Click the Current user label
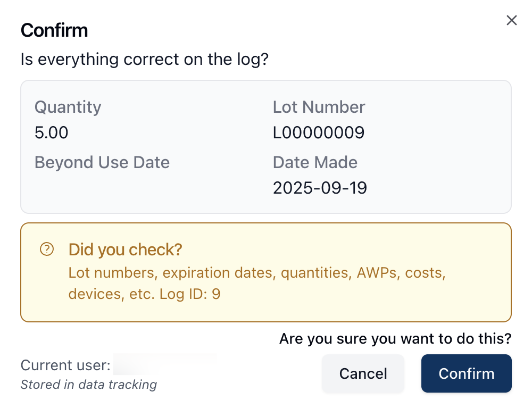This screenshot has height=416, width=532. [x=65, y=365]
